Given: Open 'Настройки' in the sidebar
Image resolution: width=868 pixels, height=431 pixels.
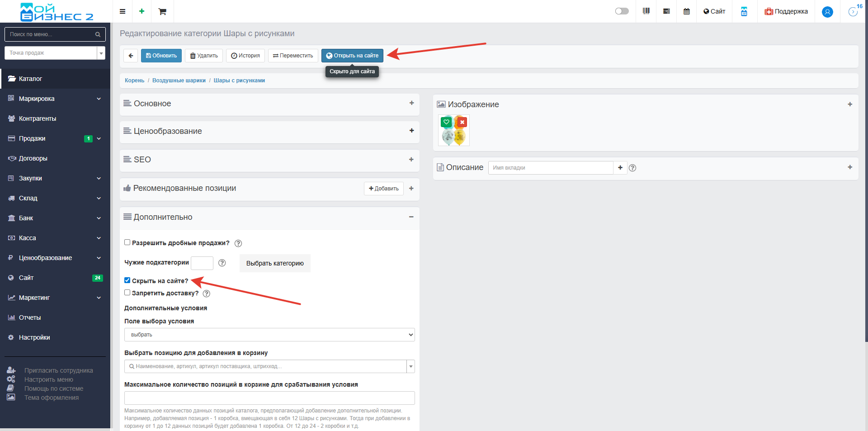Looking at the screenshot, I should coord(34,337).
